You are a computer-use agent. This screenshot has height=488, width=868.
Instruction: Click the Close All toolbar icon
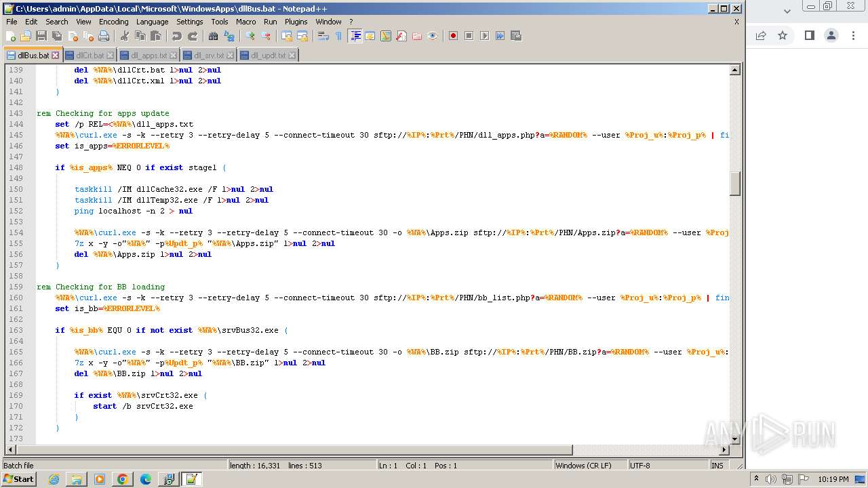(88, 36)
